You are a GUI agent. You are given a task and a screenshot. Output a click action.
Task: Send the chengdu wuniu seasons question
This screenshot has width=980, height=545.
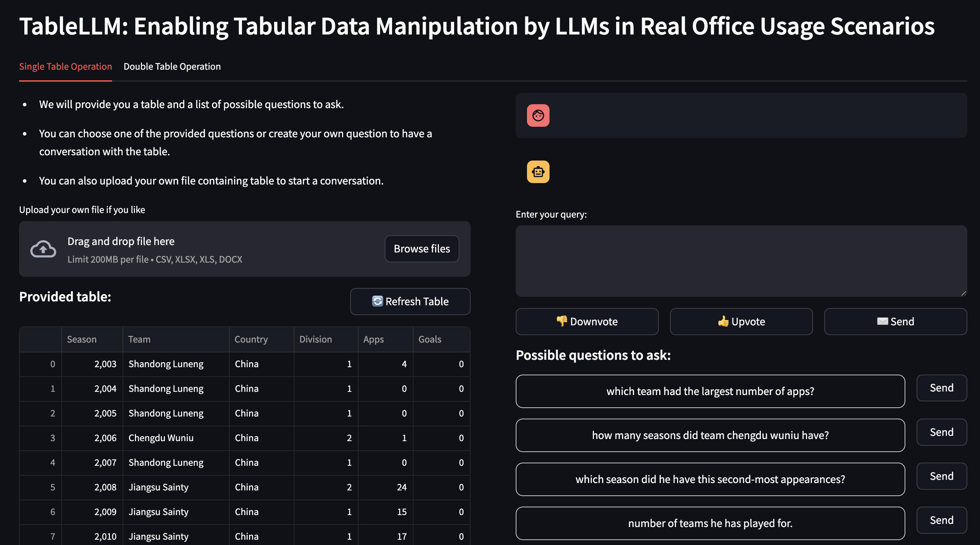click(941, 432)
